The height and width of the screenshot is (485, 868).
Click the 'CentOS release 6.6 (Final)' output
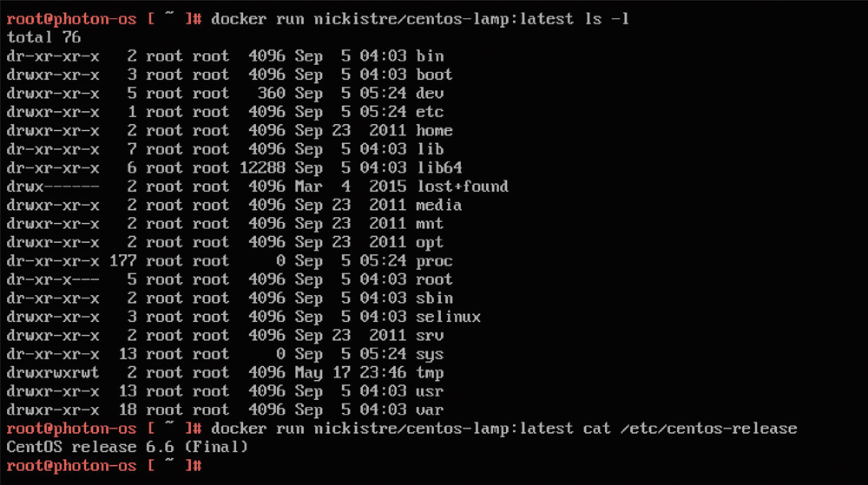[x=128, y=447]
